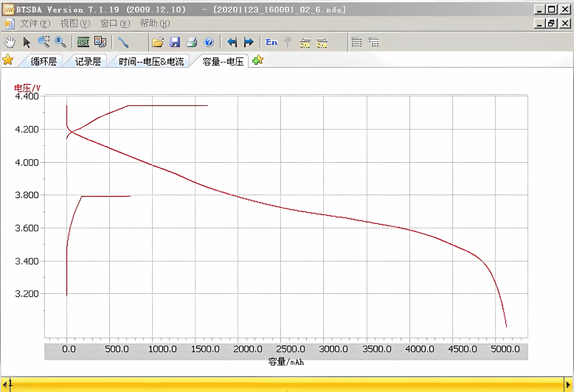This screenshot has height=392, width=574.
Task: Add new tab with green plus star
Action: coord(257,61)
